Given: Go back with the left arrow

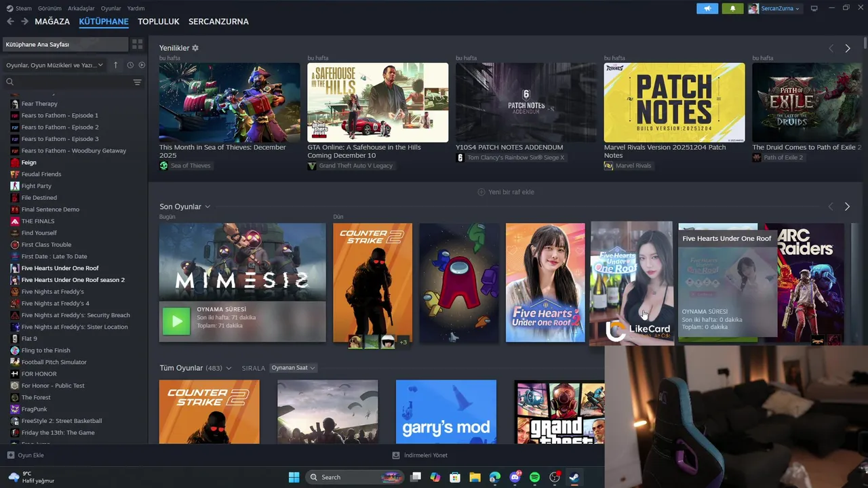Looking at the screenshot, I should 10,22.
